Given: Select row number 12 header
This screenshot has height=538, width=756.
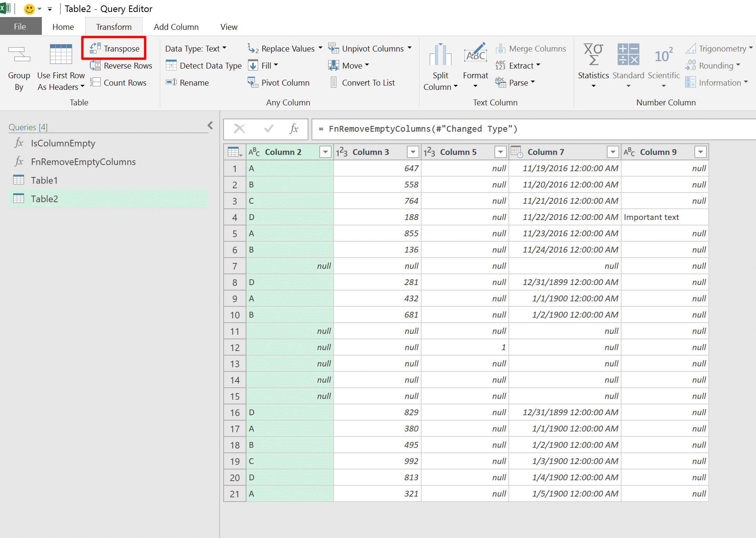Looking at the screenshot, I should [235, 347].
